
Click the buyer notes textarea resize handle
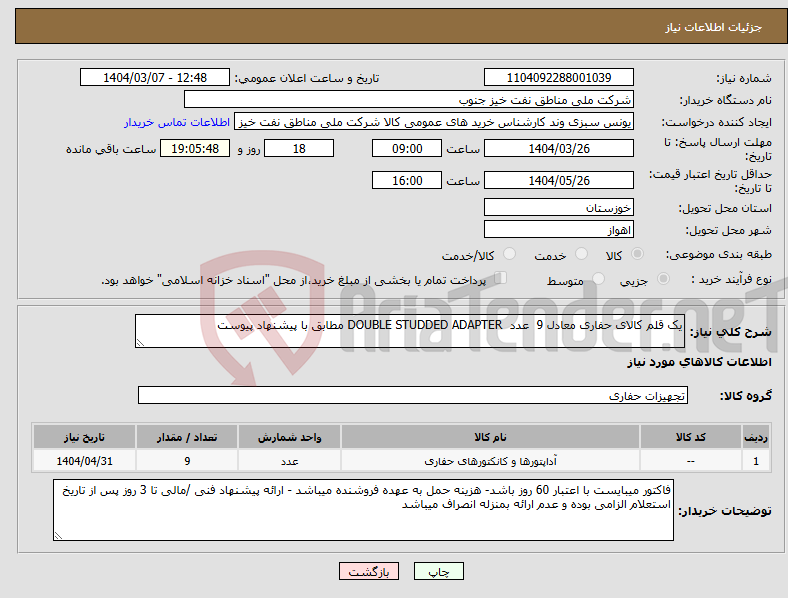point(58,536)
